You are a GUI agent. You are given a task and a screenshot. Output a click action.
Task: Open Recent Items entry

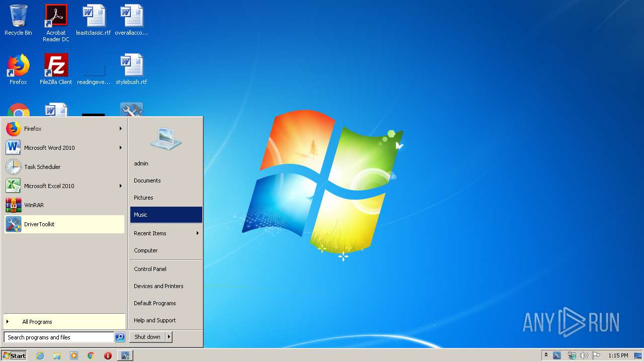(x=166, y=233)
